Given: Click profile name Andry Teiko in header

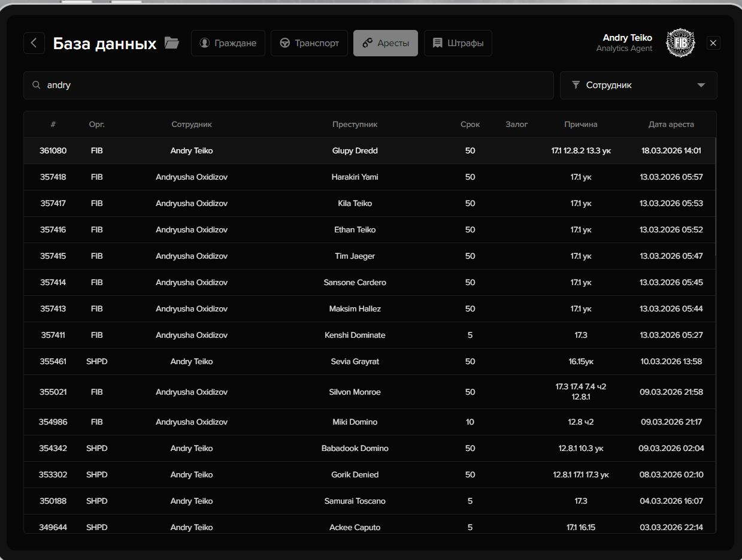Looking at the screenshot, I should (627, 38).
